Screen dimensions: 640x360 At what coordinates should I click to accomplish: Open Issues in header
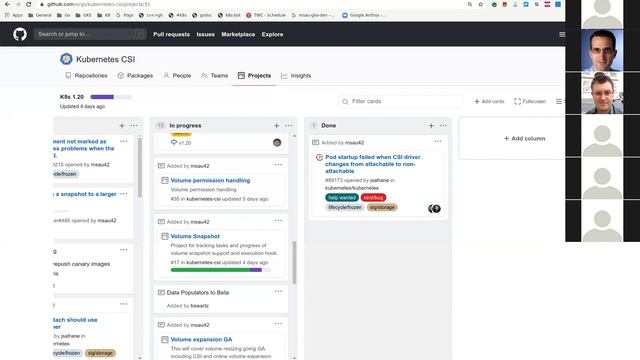tap(205, 34)
